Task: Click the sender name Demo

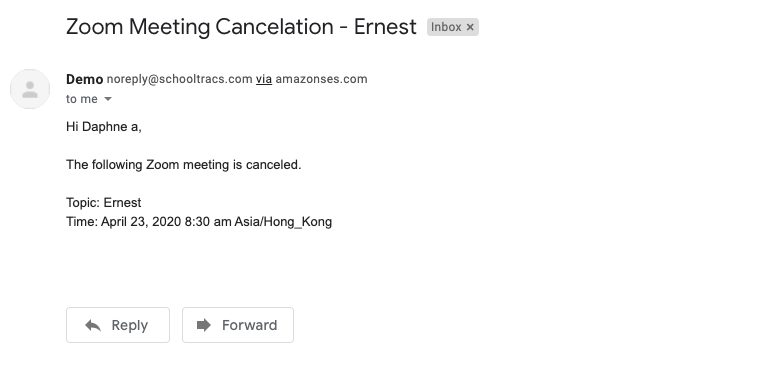Action: (x=84, y=79)
